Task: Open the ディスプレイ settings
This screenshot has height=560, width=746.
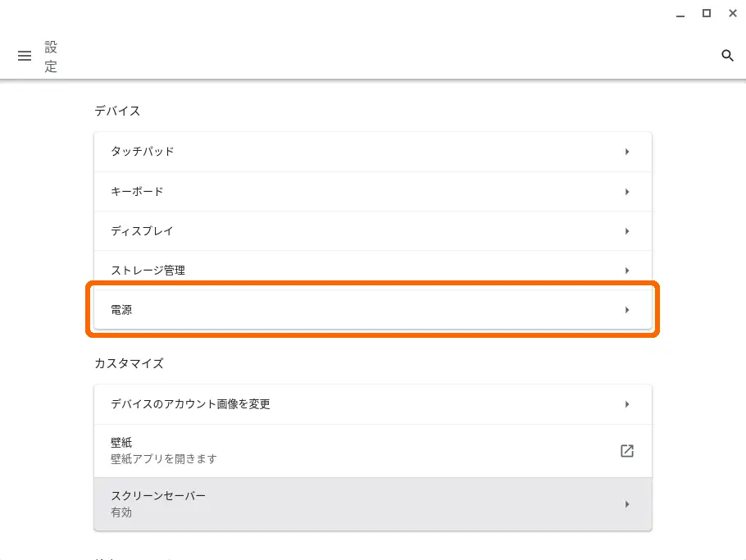Action: [373, 231]
